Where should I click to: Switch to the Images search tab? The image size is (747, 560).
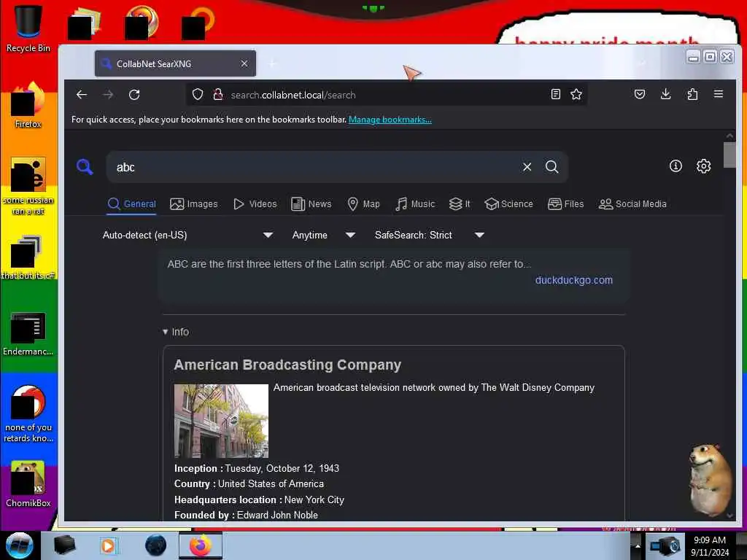point(194,204)
